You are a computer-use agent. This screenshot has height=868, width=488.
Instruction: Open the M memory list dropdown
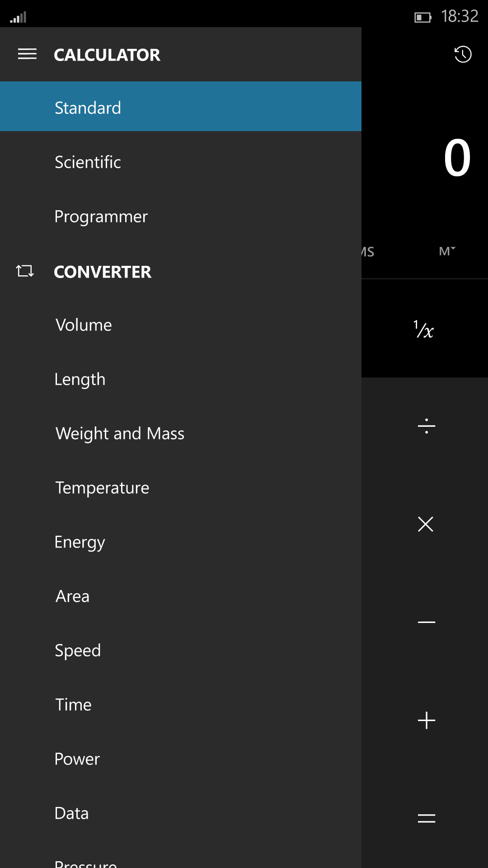coord(447,251)
